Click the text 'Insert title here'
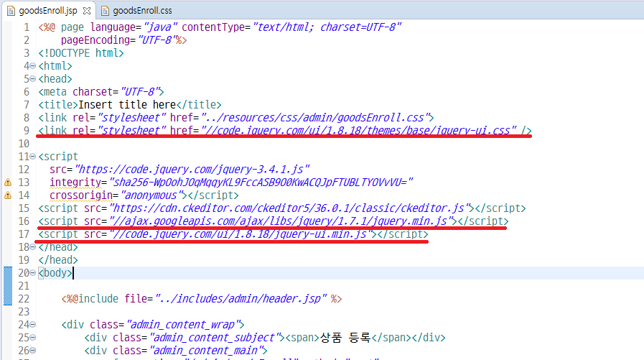Image resolution: width=644 pixels, height=360 pixels. click(127, 105)
